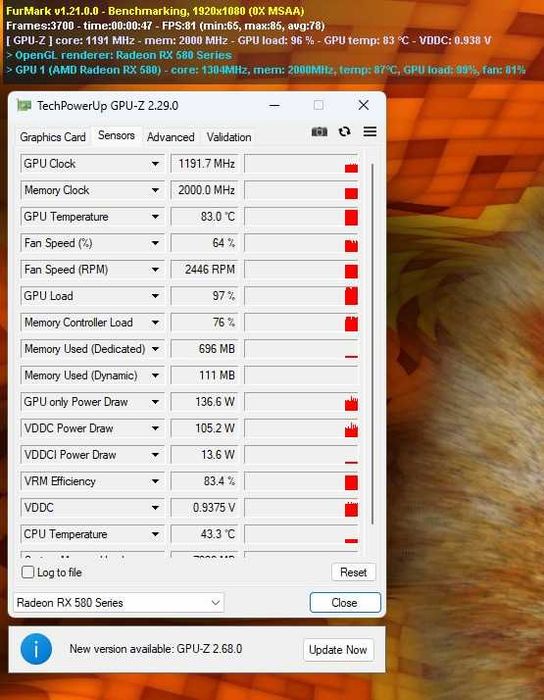544x700 pixels.
Task: Click the GPU Clock graph
Action: pyautogui.click(x=302, y=164)
